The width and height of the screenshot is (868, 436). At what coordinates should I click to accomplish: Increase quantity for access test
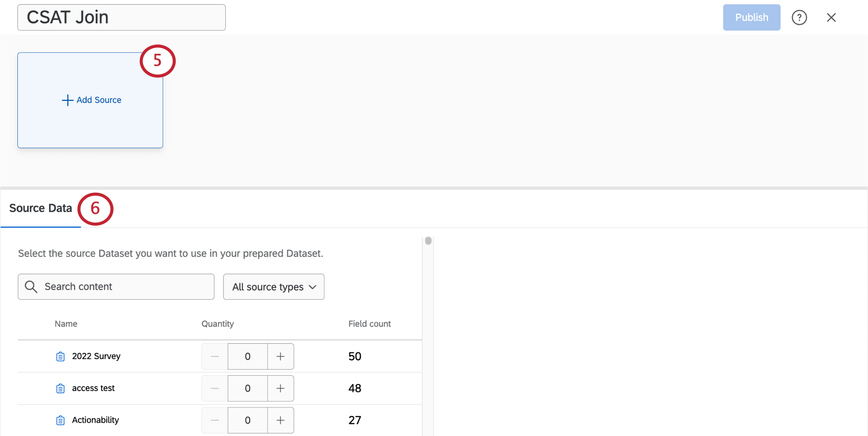(x=280, y=389)
